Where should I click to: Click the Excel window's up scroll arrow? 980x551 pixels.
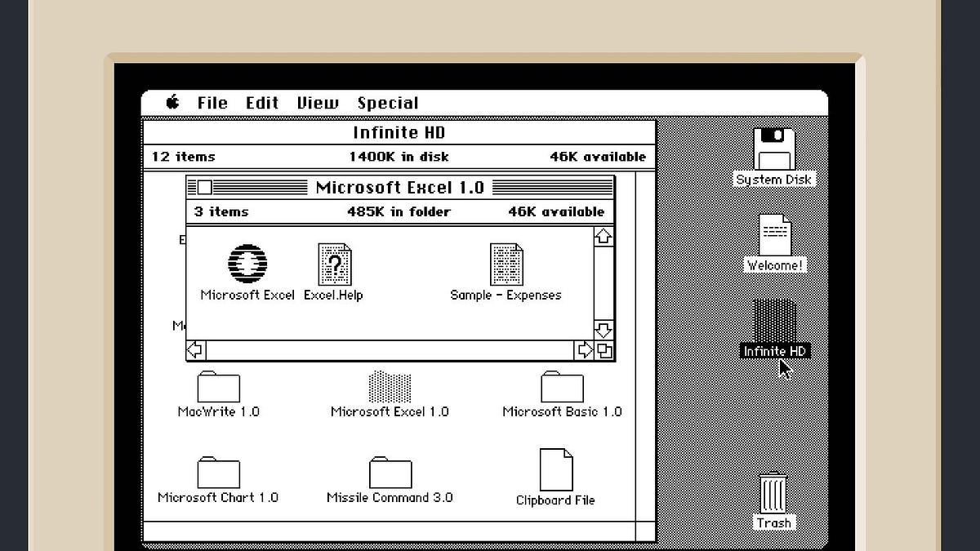603,237
